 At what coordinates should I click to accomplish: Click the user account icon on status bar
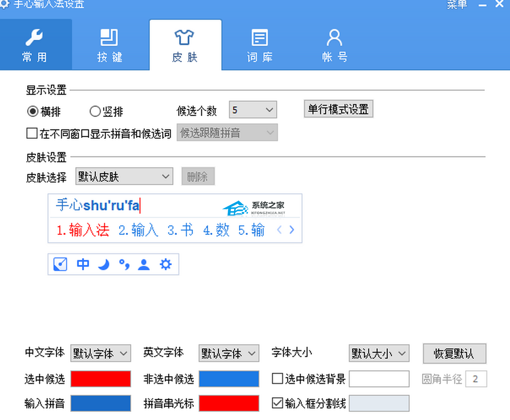144,264
